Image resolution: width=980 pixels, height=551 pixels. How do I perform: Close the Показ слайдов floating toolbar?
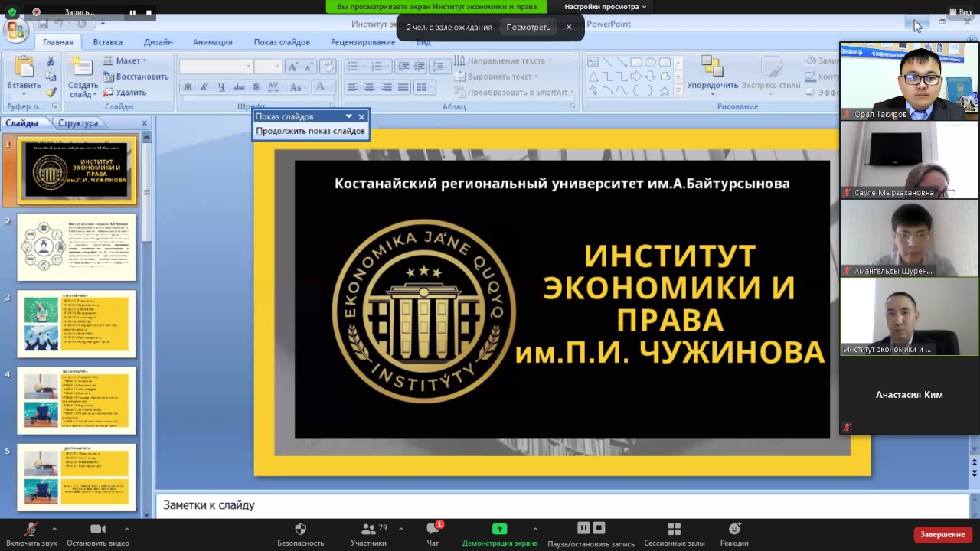coord(361,116)
